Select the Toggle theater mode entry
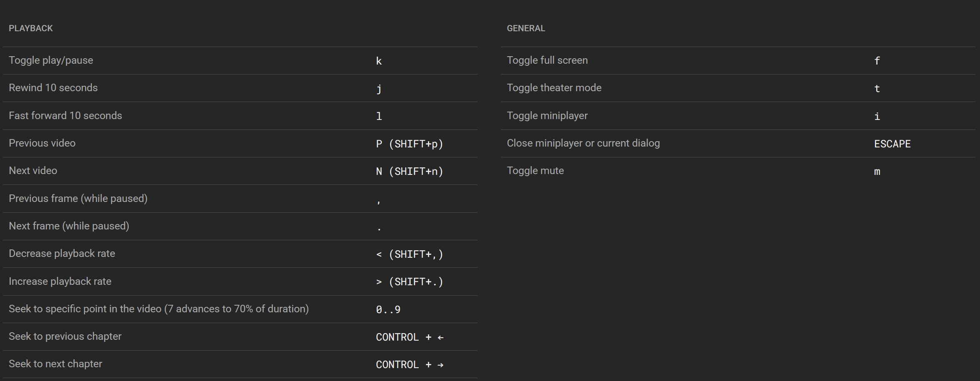This screenshot has width=980, height=381. (738, 88)
